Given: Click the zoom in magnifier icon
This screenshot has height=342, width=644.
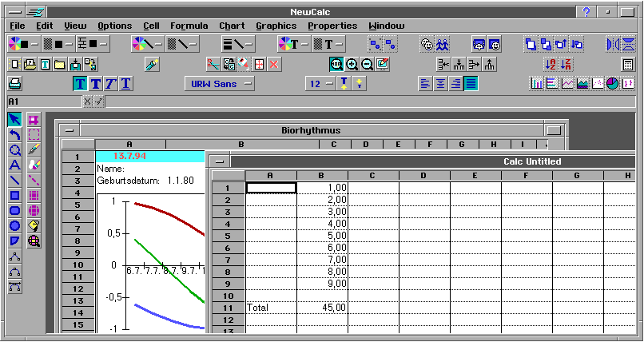Looking at the screenshot, I should tap(352, 64).
